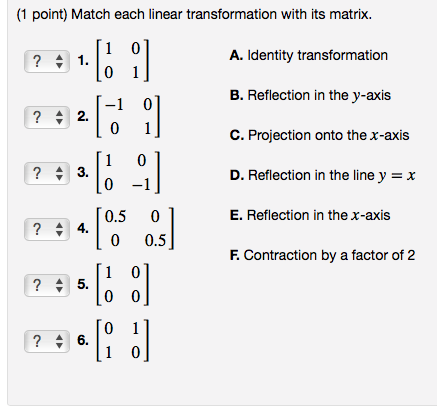Click option A Identity transformation text
The image size is (437, 417).
point(309,55)
